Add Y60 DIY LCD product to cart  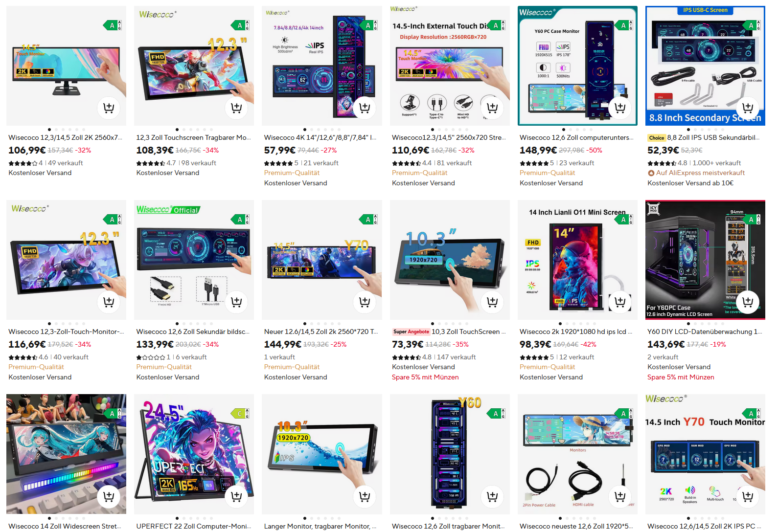pos(748,302)
